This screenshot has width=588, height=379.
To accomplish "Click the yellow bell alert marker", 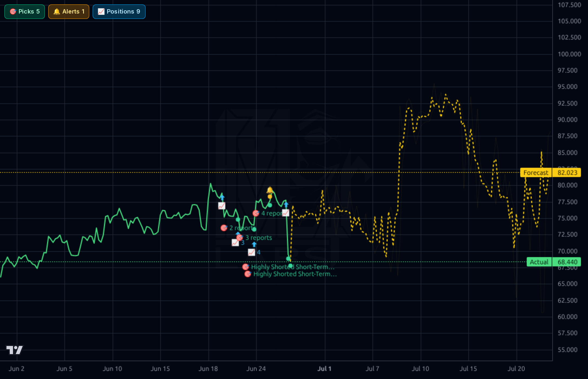I will pyautogui.click(x=270, y=190).
